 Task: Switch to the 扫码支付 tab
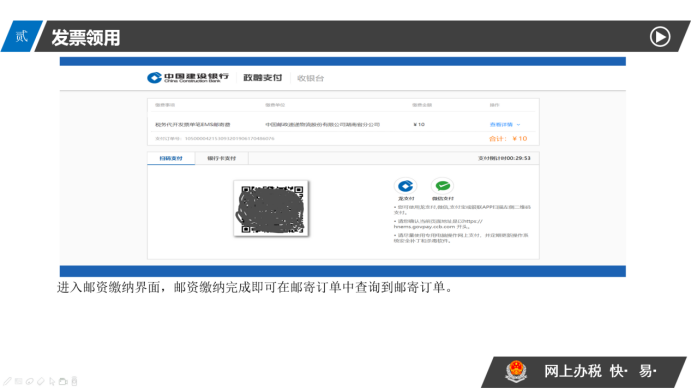(171, 158)
